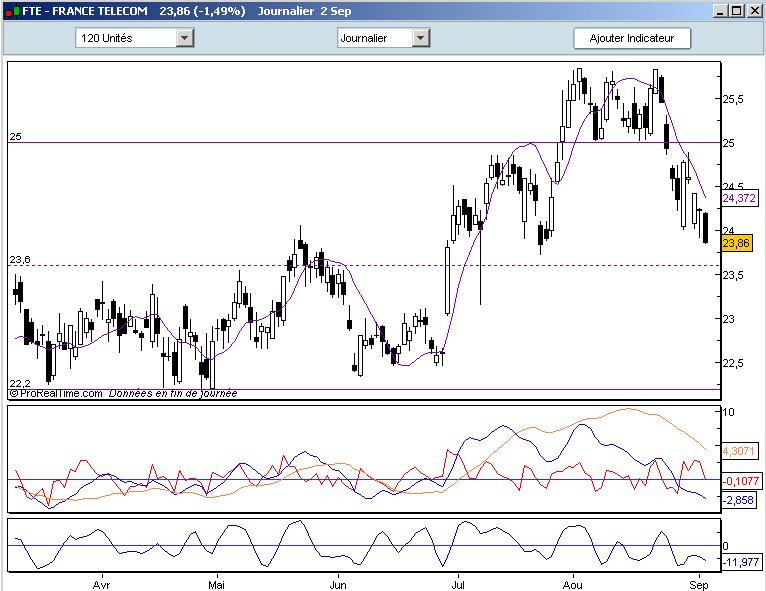Click the -11,977 oscillator value label

click(x=742, y=562)
